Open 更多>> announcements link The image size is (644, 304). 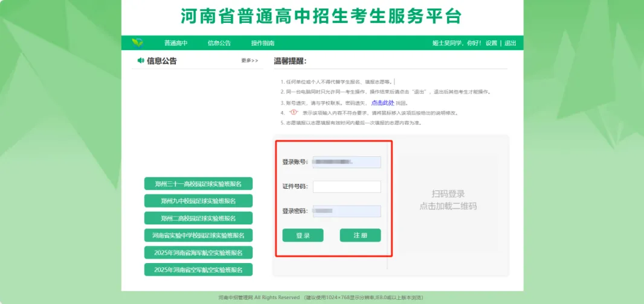tap(250, 61)
